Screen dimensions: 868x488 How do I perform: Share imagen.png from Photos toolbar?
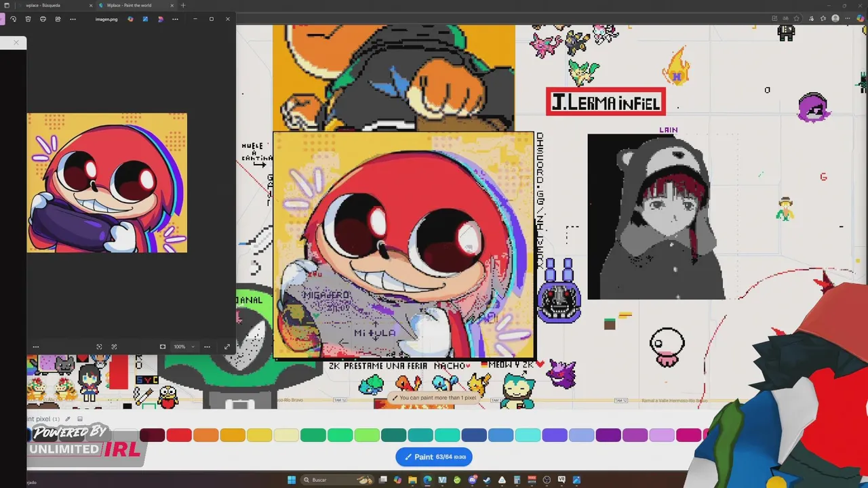pyautogui.click(x=58, y=19)
